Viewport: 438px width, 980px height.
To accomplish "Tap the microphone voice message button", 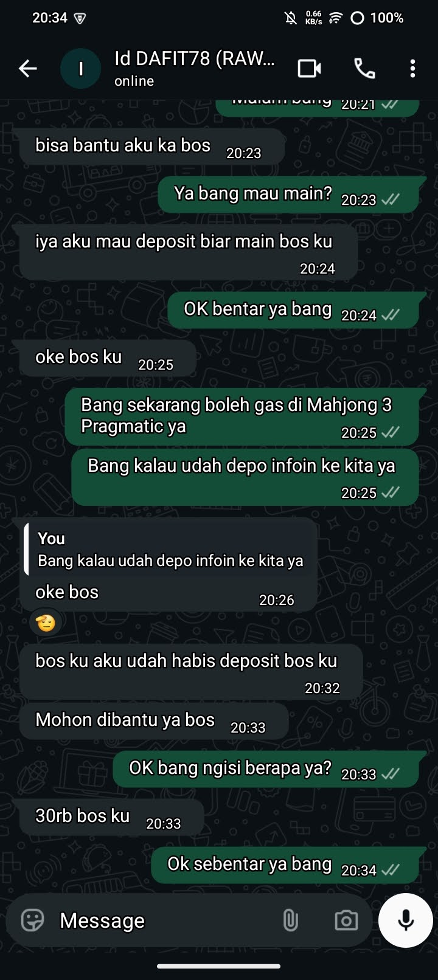I will 406,920.
